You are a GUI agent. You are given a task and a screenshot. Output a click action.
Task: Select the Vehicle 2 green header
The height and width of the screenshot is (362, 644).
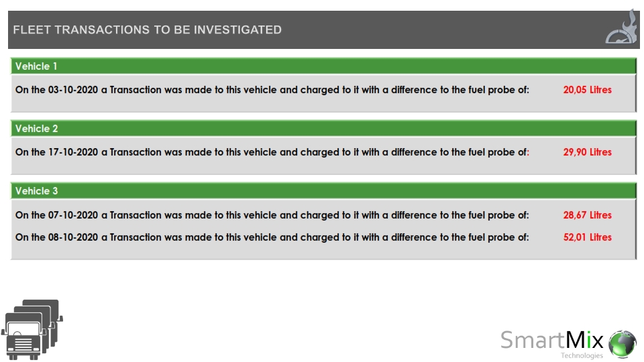pos(323,129)
